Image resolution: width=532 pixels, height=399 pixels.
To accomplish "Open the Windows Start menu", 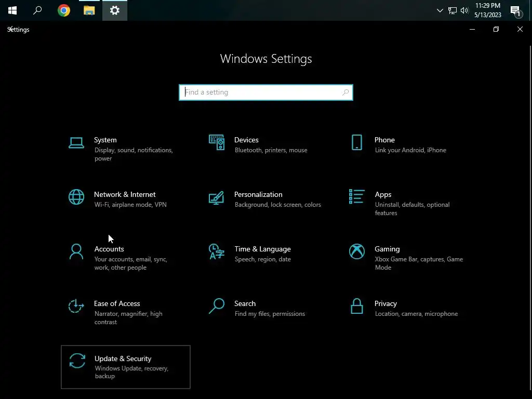I will point(12,10).
